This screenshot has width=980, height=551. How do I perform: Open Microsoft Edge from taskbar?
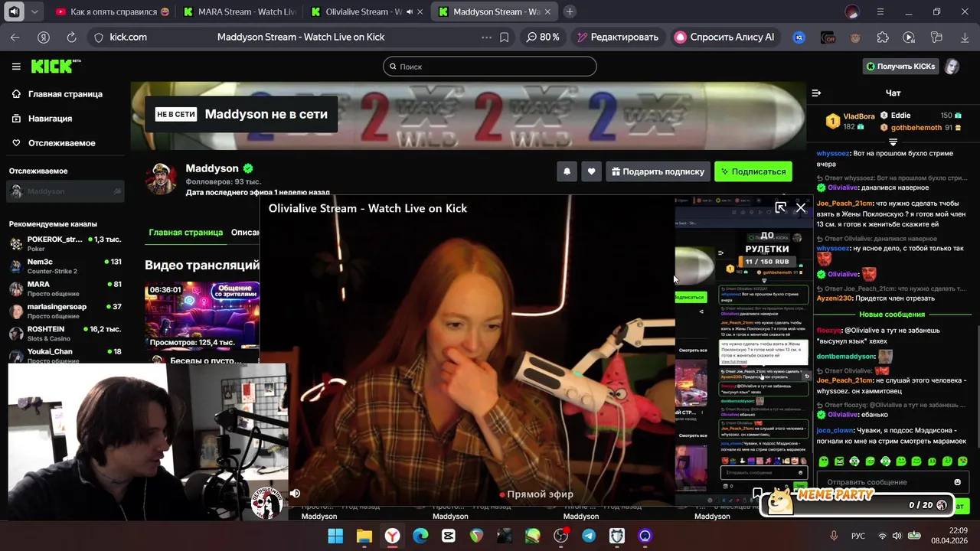point(420,536)
